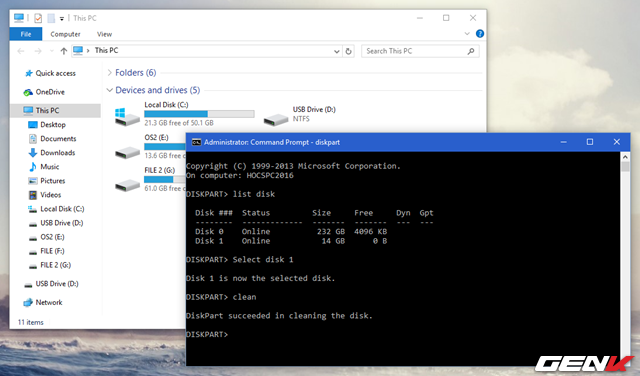This screenshot has width=640, height=376.
Task: Open the View ribbon tab
Action: (104, 34)
